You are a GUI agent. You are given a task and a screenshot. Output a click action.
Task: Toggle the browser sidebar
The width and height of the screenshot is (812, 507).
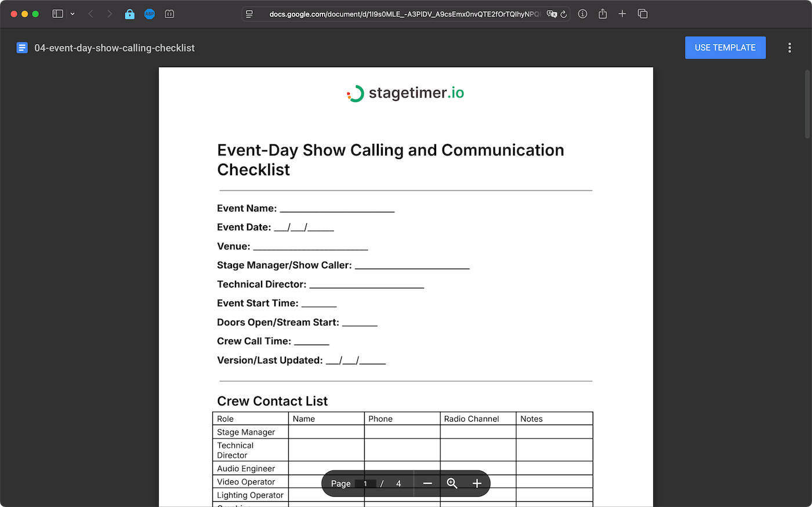(57, 13)
